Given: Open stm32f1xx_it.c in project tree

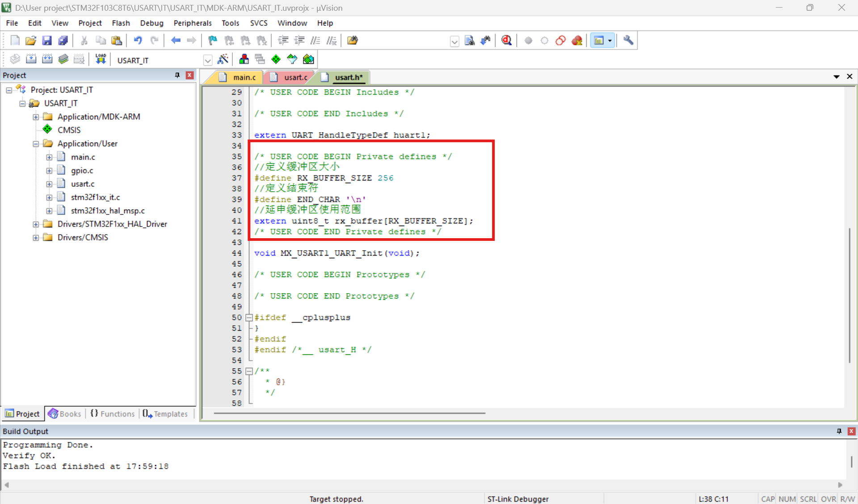Looking at the screenshot, I should [95, 197].
